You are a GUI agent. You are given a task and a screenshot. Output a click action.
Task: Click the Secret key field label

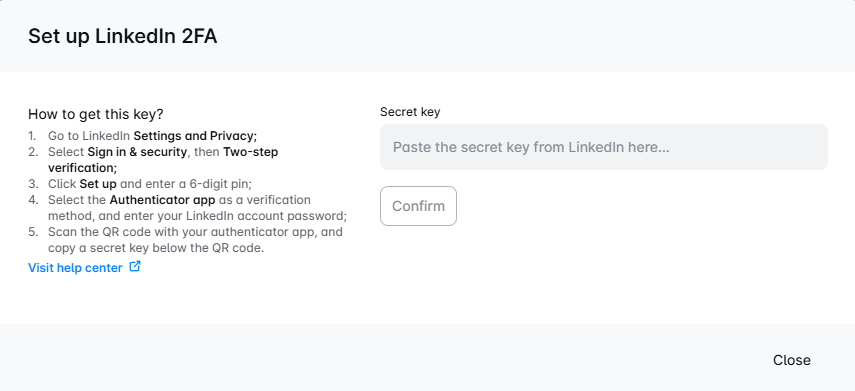tap(410, 112)
